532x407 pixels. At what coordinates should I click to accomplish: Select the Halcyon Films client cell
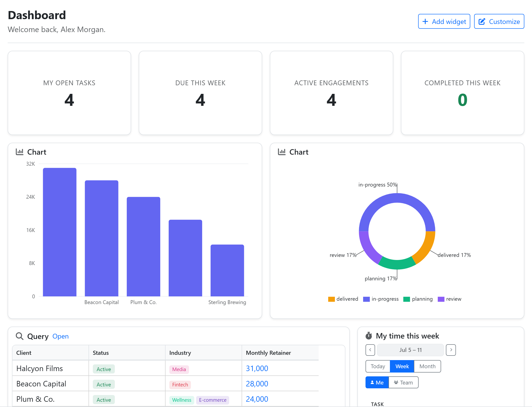coord(50,368)
